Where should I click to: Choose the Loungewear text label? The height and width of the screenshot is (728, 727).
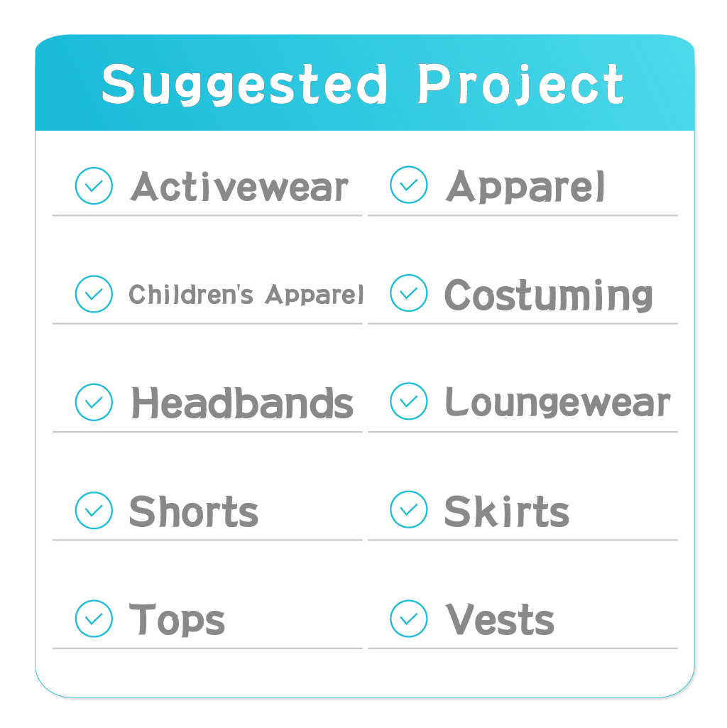tap(557, 403)
